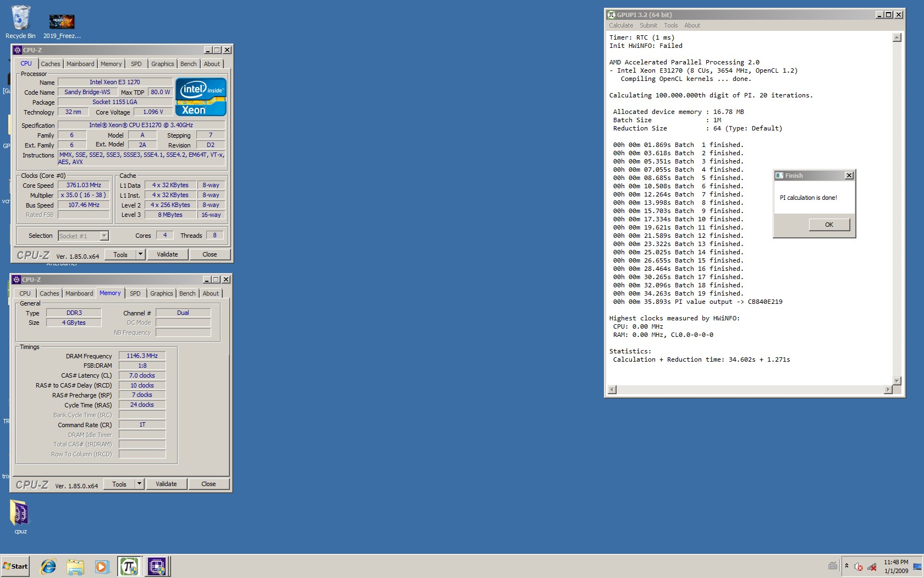
Task: Open the Tools menu in GPUPI
Action: click(671, 25)
